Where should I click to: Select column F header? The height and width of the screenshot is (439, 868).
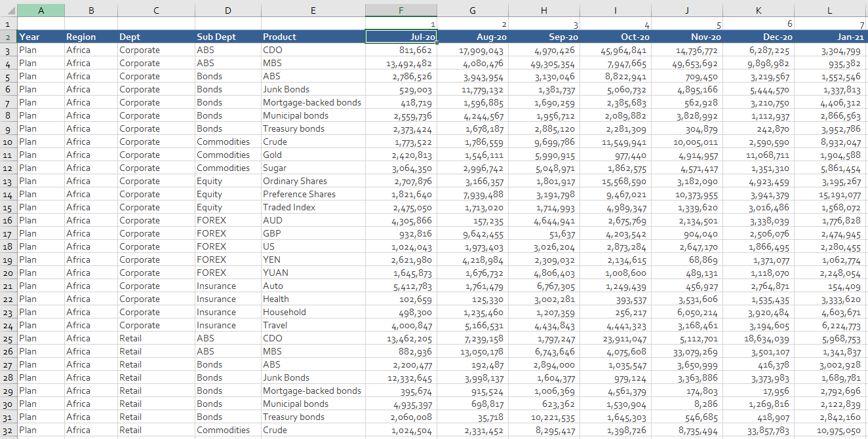pyautogui.click(x=401, y=10)
